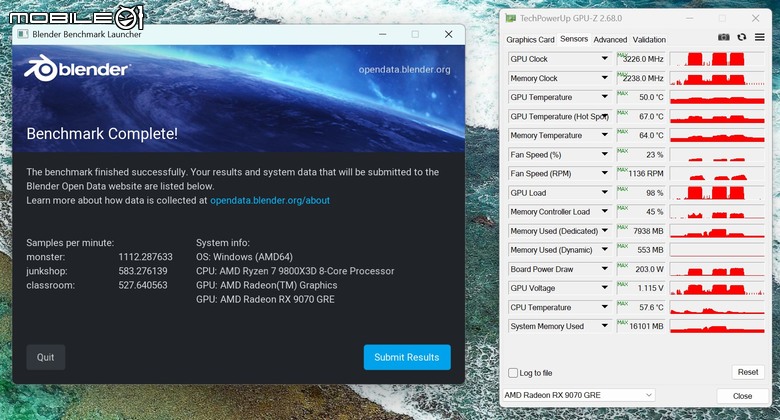Image resolution: width=780 pixels, height=420 pixels.
Task: Open the Memory Used (Dynamic) dropdown
Action: click(x=604, y=250)
